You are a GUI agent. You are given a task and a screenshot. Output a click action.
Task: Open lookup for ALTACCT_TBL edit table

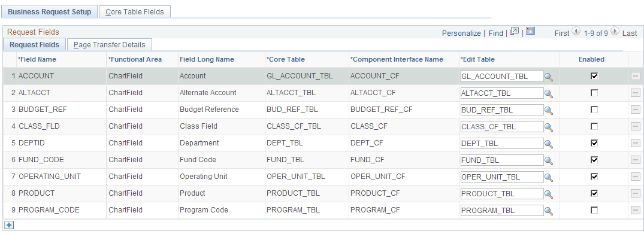coord(549,93)
